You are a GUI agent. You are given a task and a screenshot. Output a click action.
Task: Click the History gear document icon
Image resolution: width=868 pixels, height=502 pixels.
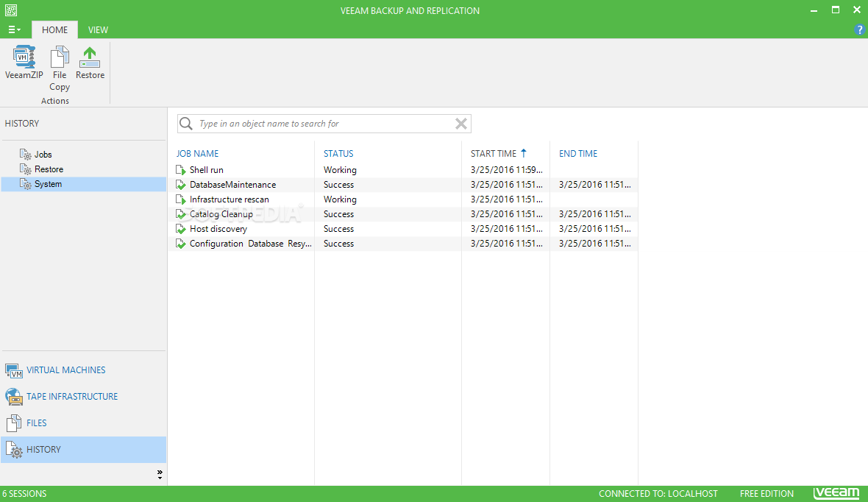[x=14, y=450]
